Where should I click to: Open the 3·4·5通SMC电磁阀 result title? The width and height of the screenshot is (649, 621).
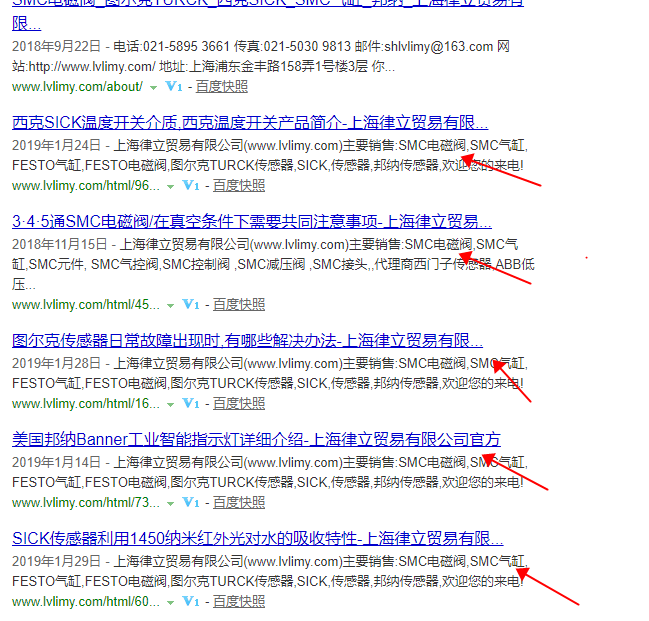(x=252, y=222)
